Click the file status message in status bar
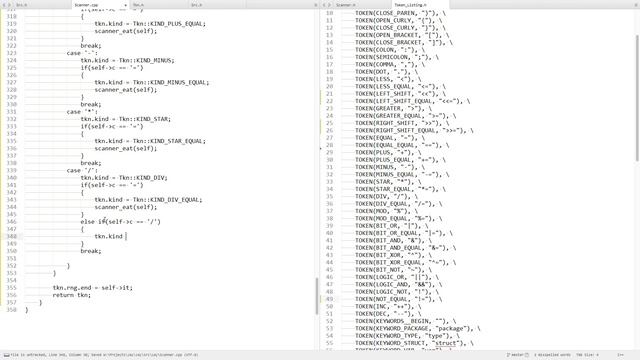The height and width of the screenshot is (360, 640). pos(104,355)
